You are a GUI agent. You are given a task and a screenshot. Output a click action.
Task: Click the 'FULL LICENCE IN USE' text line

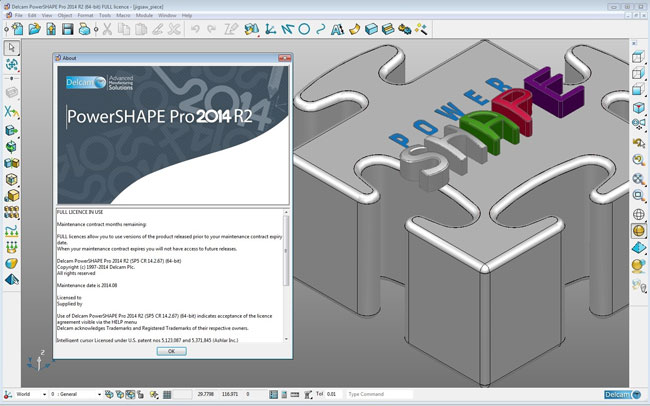pos(80,212)
